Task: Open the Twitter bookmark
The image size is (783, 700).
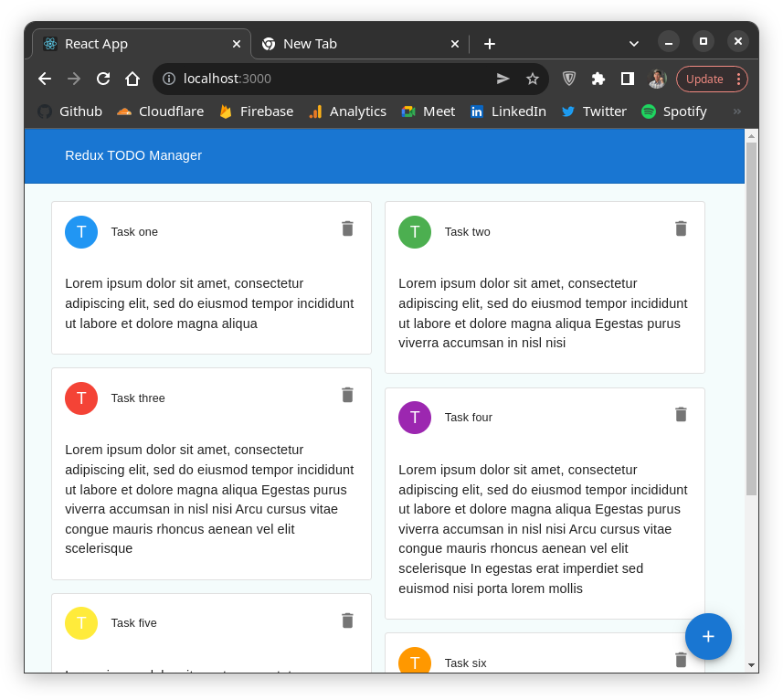Action: pyautogui.click(x=594, y=111)
